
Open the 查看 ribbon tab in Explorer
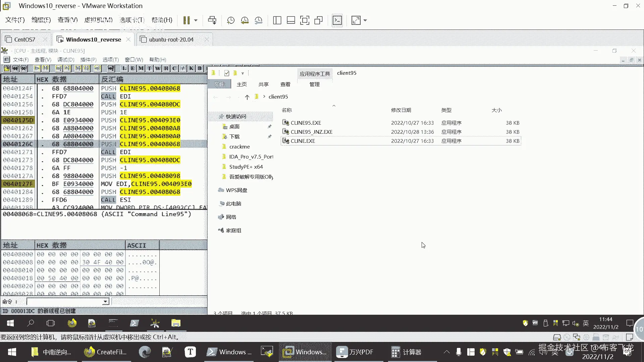(285, 84)
